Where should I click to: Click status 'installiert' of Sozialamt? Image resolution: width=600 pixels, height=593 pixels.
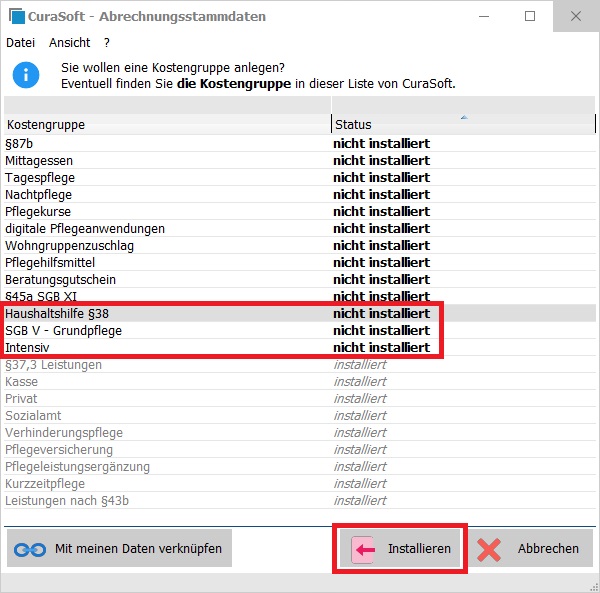[x=360, y=415]
